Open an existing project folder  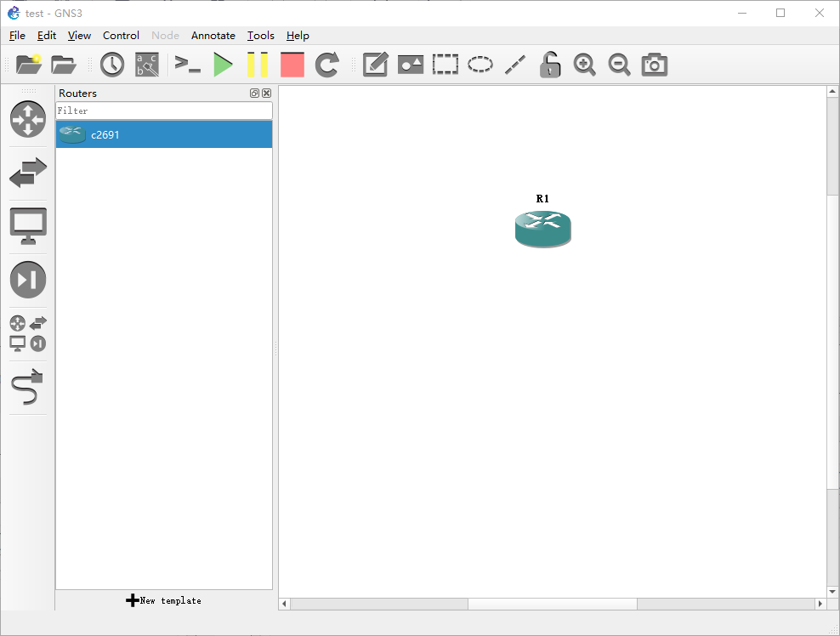pos(63,65)
